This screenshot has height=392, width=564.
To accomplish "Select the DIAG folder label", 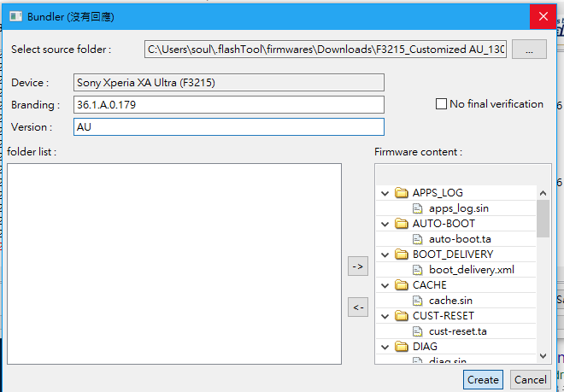I will tap(425, 347).
